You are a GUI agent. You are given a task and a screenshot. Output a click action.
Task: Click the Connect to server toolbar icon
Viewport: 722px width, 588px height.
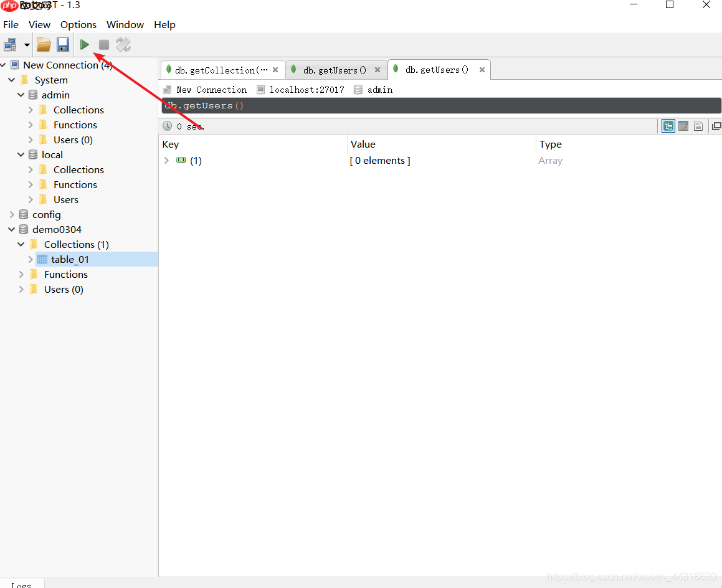[x=10, y=45]
